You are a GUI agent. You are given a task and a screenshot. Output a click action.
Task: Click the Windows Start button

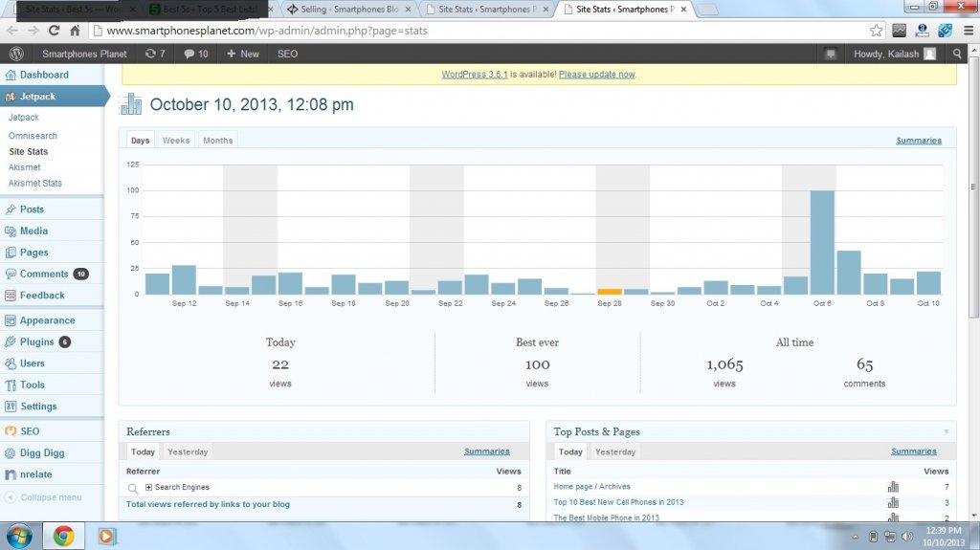tap(19, 537)
